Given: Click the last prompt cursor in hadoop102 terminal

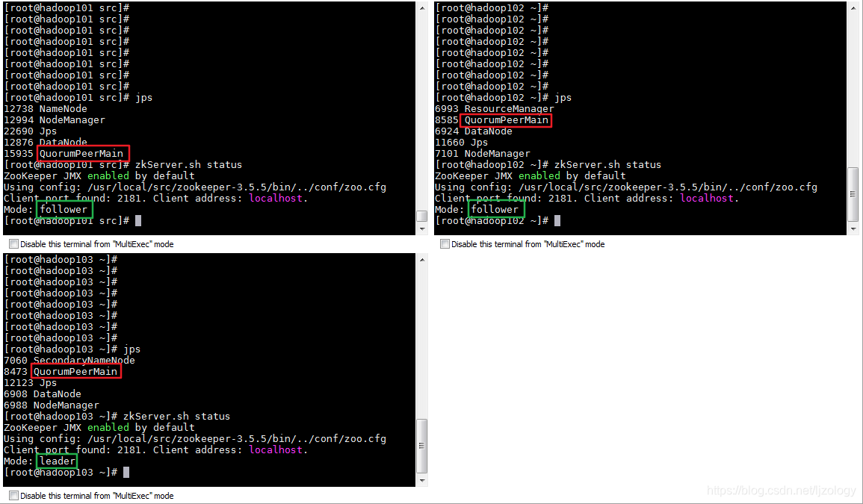Looking at the screenshot, I should (557, 220).
